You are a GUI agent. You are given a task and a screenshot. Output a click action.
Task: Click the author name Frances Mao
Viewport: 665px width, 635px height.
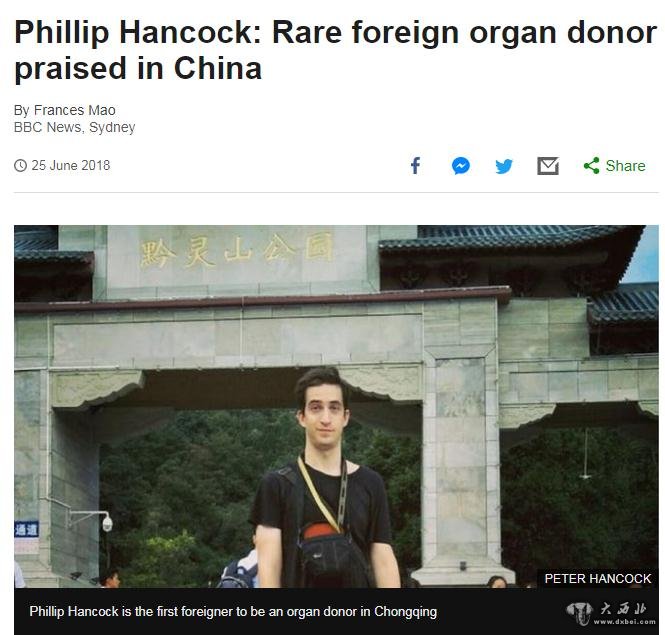click(x=74, y=110)
